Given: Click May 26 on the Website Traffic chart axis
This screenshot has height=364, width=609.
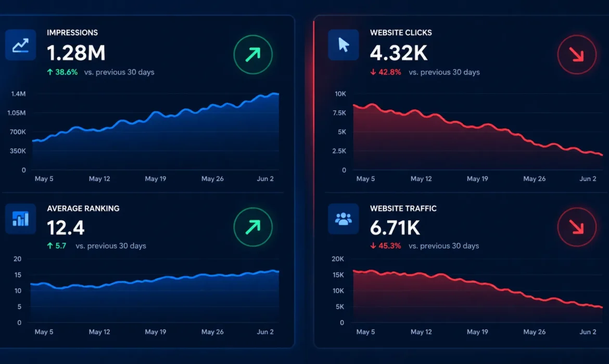Looking at the screenshot, I should pyautogui.click(x=534, y=332).
